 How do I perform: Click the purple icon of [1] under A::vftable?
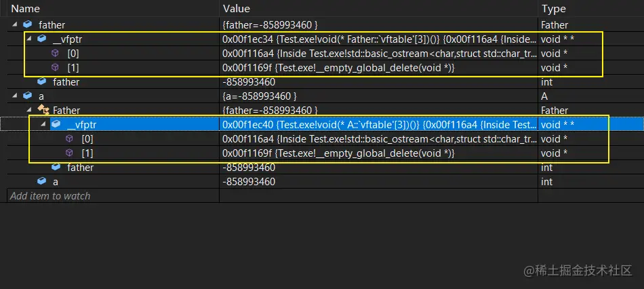69,153
